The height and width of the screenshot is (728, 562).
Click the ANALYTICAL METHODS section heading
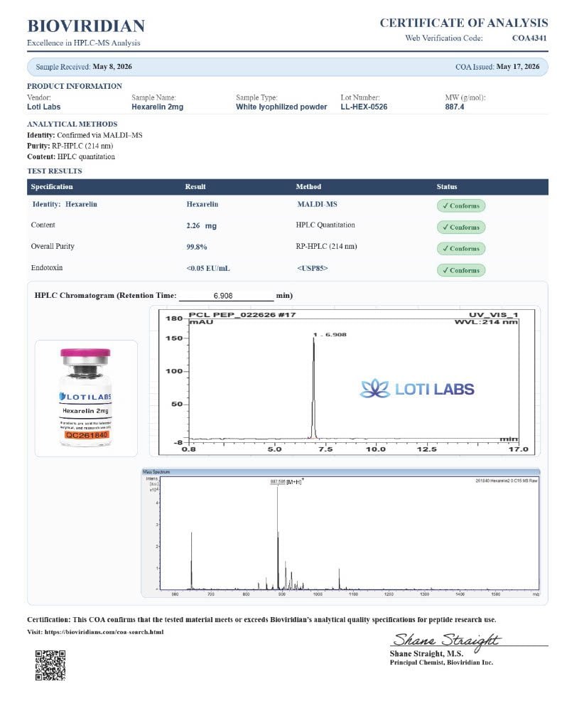point(72,124)
